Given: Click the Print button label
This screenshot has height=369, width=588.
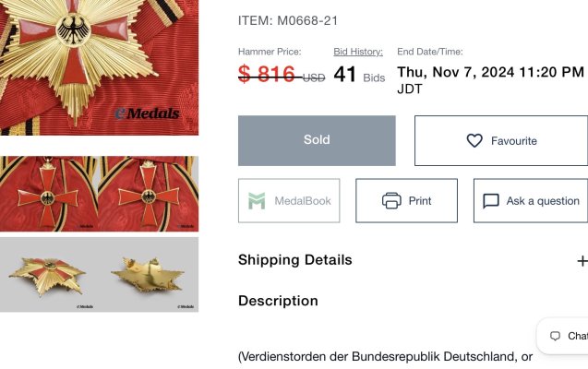Looking at the screenshot, I should (420, 201).
